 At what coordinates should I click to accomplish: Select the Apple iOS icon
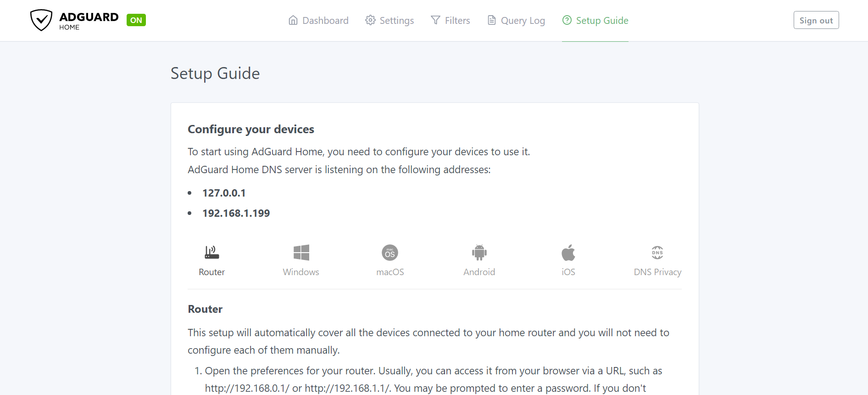click(568, 253)
